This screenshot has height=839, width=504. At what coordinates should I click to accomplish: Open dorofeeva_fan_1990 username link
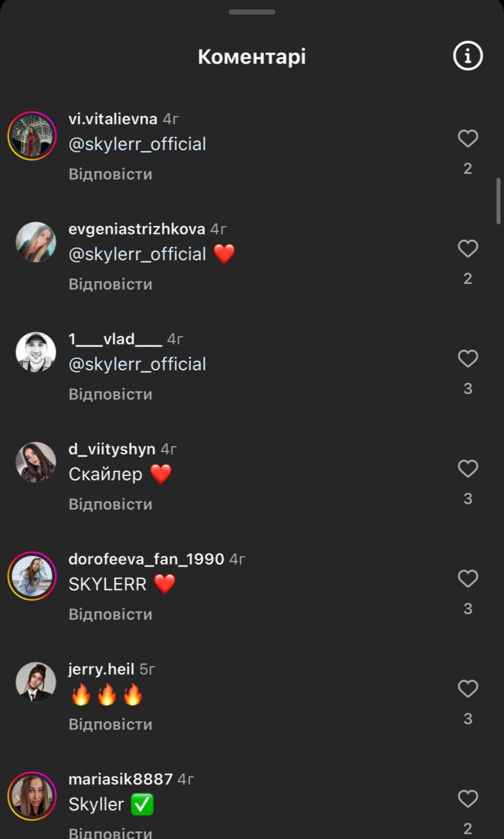146,559
